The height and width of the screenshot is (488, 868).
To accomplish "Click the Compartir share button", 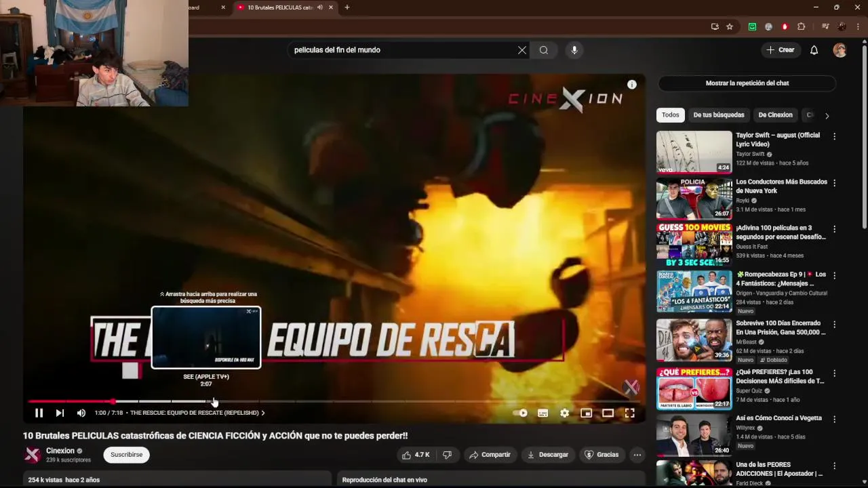I will [490, 455].
